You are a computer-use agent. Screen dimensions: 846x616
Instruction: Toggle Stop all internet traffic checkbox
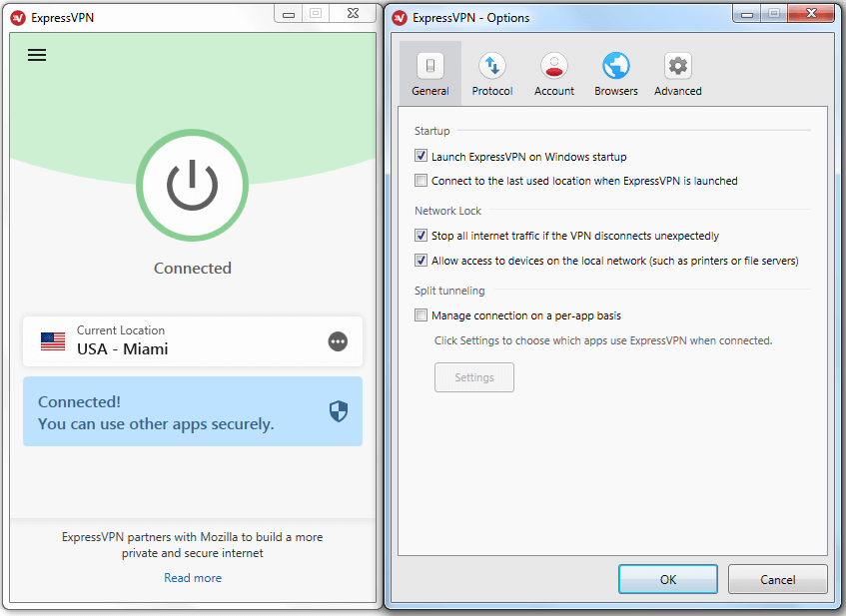tap(421, 236)
